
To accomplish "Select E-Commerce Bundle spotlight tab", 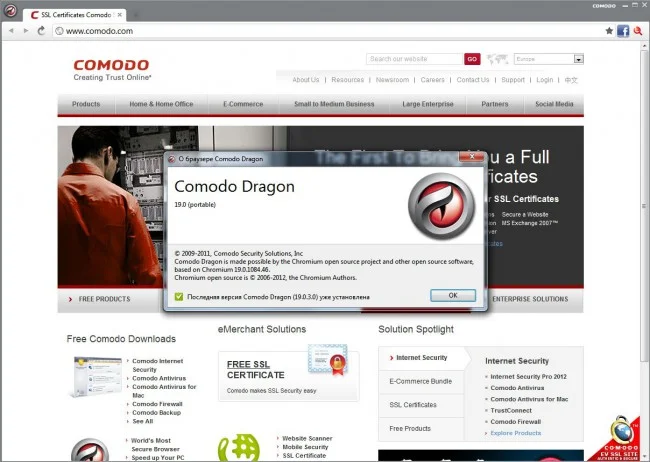I will pos(421,382).
